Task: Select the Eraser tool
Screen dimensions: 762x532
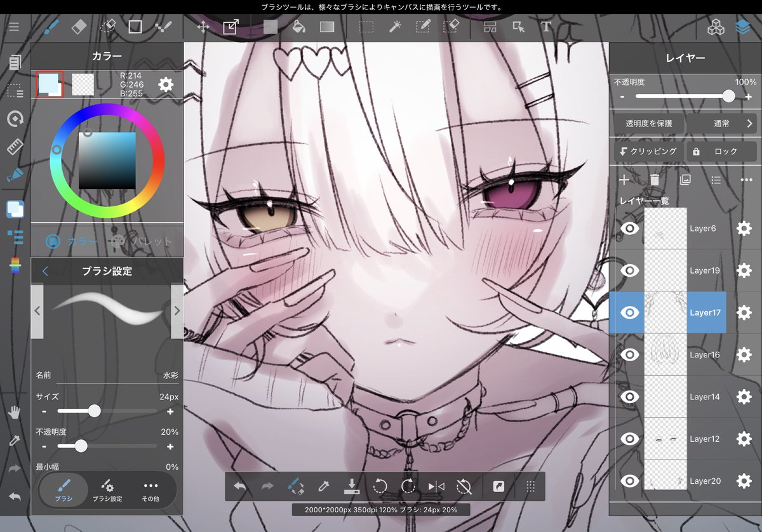Action: click(79, 27)
